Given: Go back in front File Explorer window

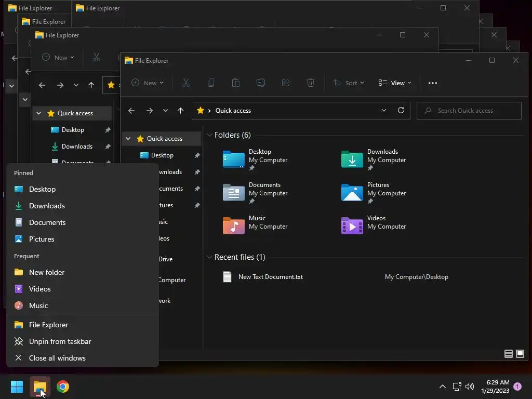Looking at the screenshot, I should (x=131, y=111).
